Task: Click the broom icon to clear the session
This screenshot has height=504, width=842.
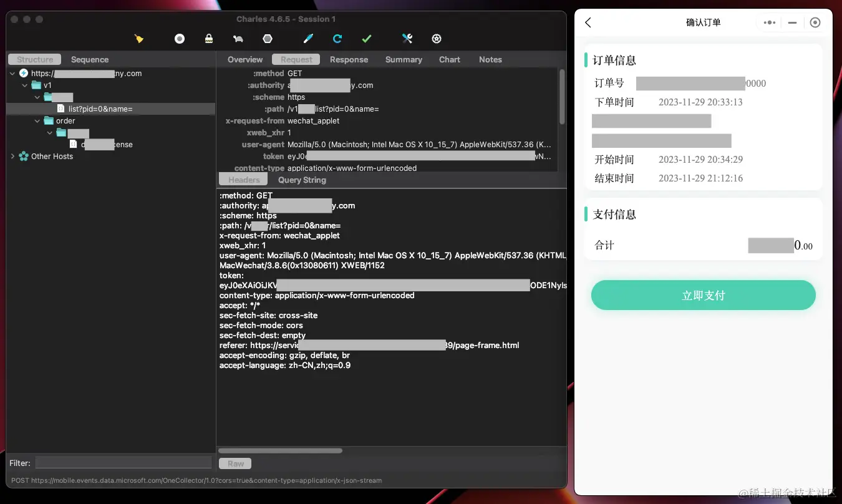Action: coord(138,38)
